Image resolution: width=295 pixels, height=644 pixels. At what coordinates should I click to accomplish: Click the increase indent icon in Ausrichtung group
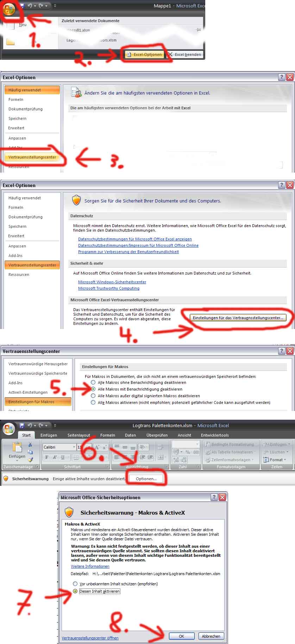click(150, 457)
